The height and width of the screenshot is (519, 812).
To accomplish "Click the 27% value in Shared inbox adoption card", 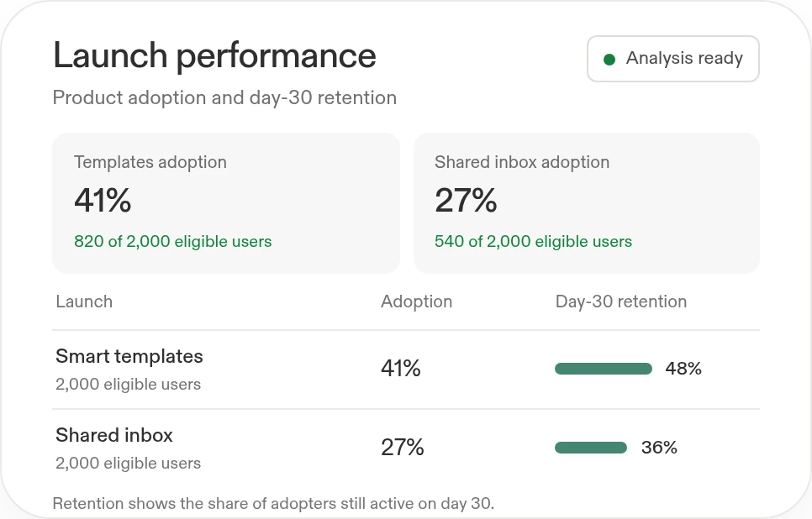I will coord(466,200).
